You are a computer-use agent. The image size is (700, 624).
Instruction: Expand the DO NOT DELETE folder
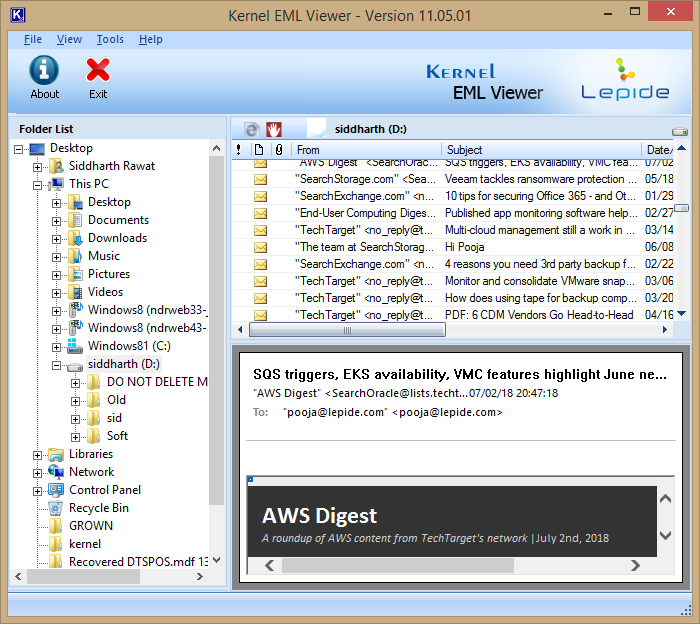click(75, 383)
